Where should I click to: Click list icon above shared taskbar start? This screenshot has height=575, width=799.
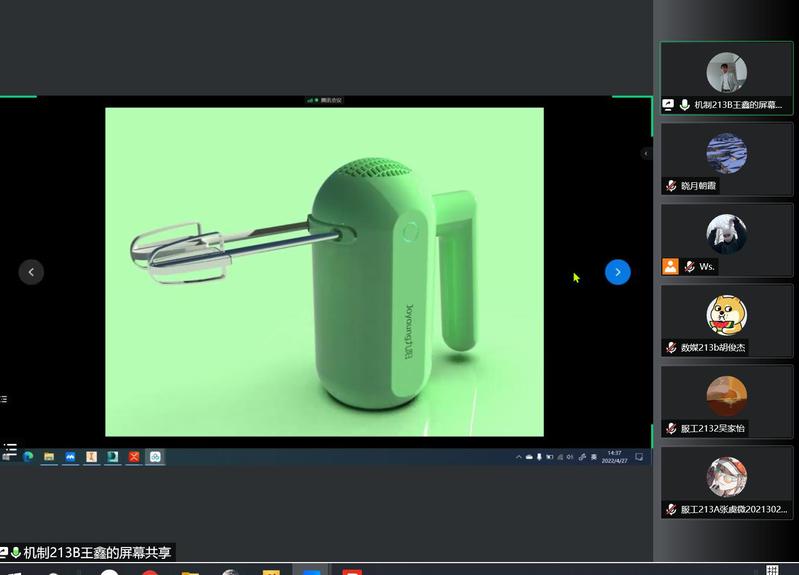click(10, 448)
